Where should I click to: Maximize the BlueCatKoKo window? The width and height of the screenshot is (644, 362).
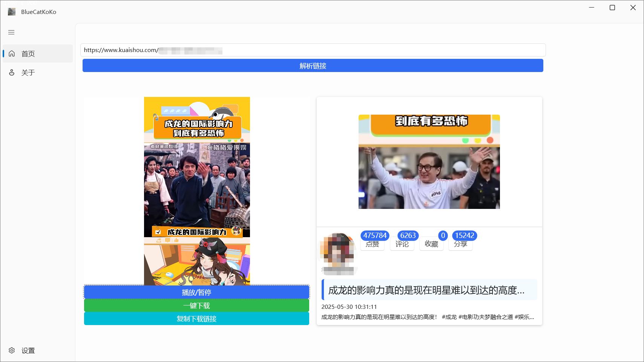[612, 8]
